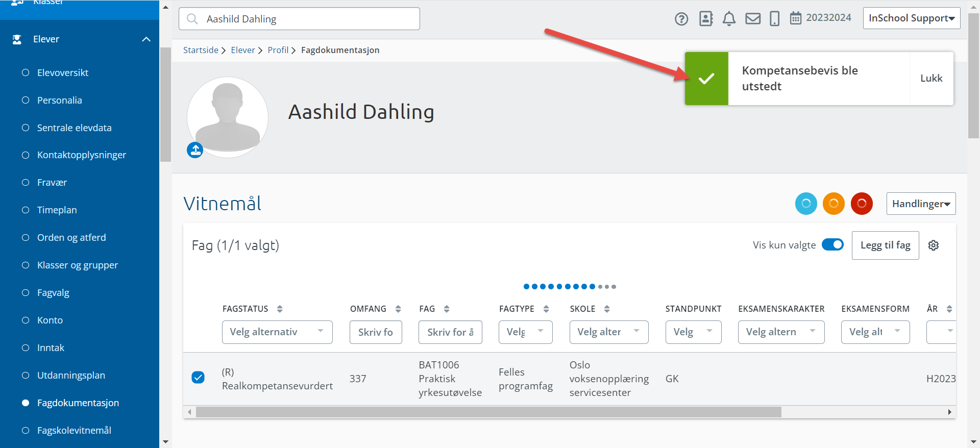980x448 pixels.
Task: Click the red status circle
Action: 862,204
